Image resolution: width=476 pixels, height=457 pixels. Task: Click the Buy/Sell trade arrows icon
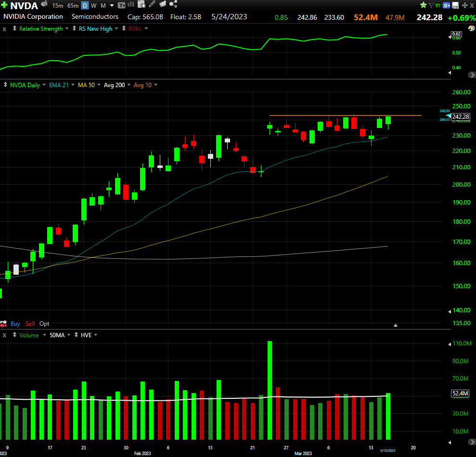tap(3, 324)
